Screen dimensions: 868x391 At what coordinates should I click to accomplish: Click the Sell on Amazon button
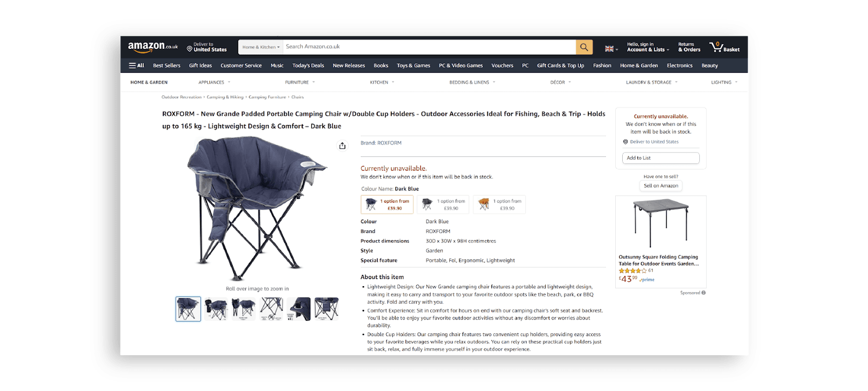point(661,186)
